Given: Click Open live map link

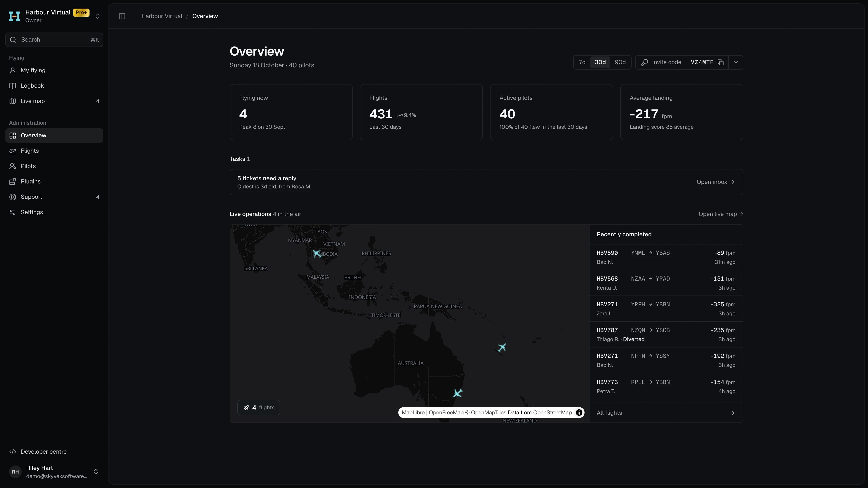Looking at the screenshot, I should click(x=721, y=214).
